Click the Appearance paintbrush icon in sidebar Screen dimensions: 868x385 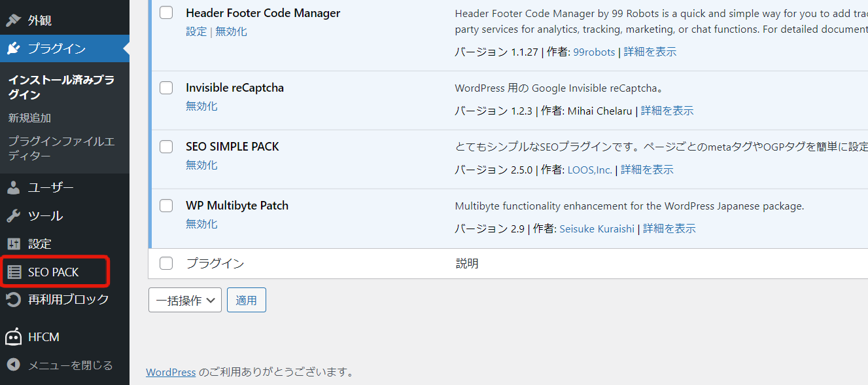[x=14, y=20]
